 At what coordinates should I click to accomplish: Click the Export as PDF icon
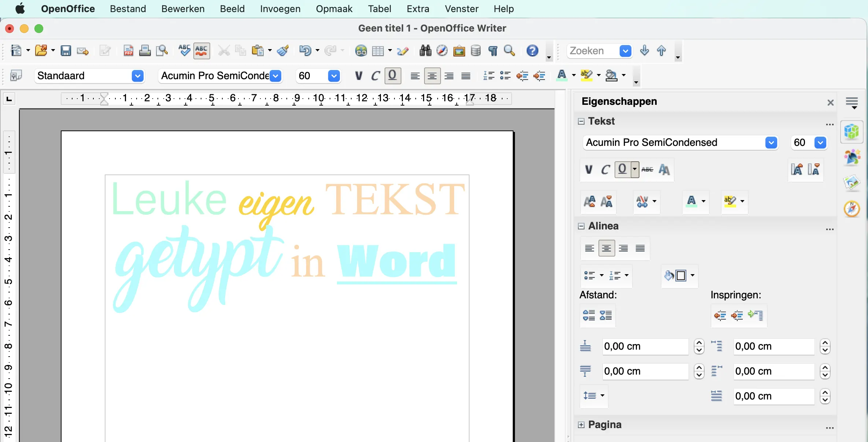tap(128, 51)
